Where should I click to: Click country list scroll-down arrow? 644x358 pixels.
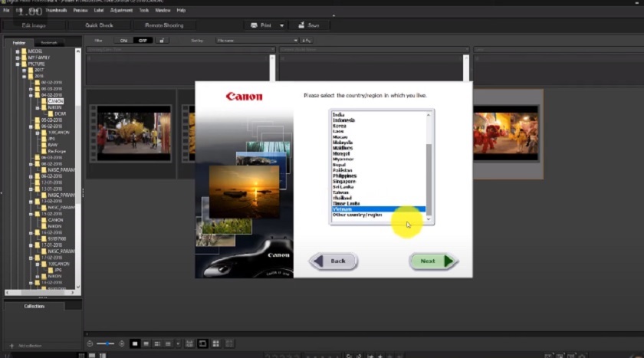(429, 219)
